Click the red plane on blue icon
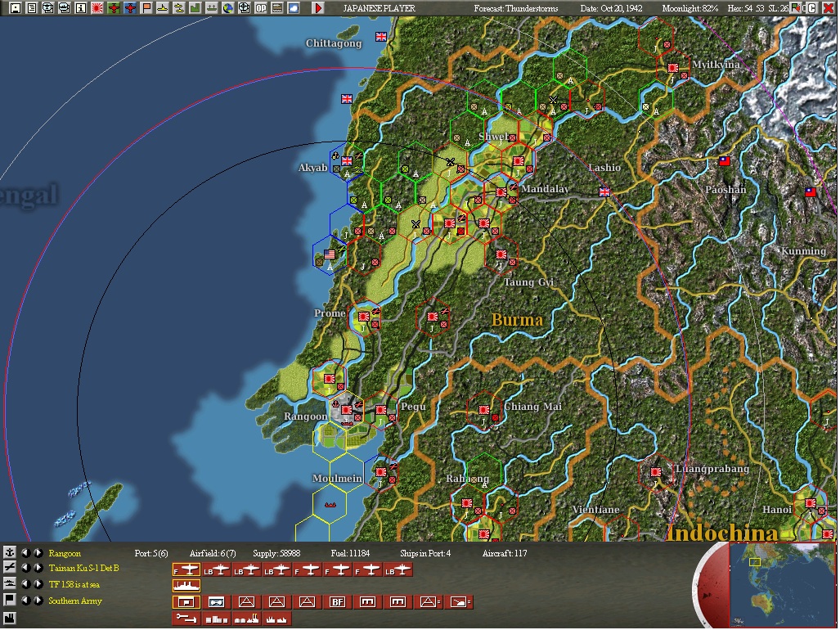840x630 pixels. click(x=130, y=8)
